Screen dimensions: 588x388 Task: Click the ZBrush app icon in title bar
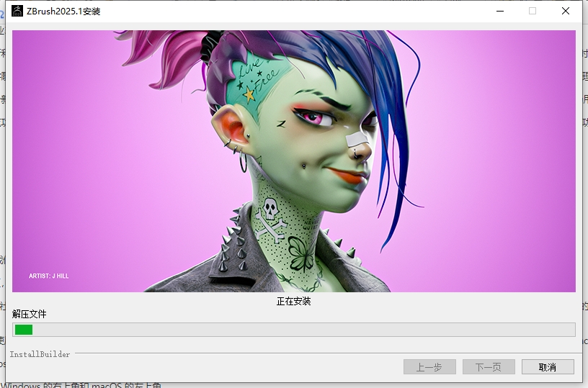point(16,11)
